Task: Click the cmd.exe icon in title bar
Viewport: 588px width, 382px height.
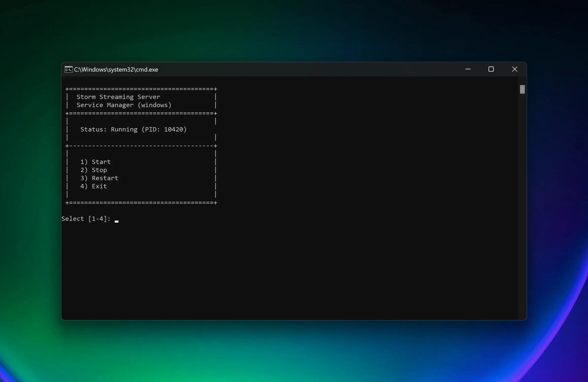Action: [68, 69]
